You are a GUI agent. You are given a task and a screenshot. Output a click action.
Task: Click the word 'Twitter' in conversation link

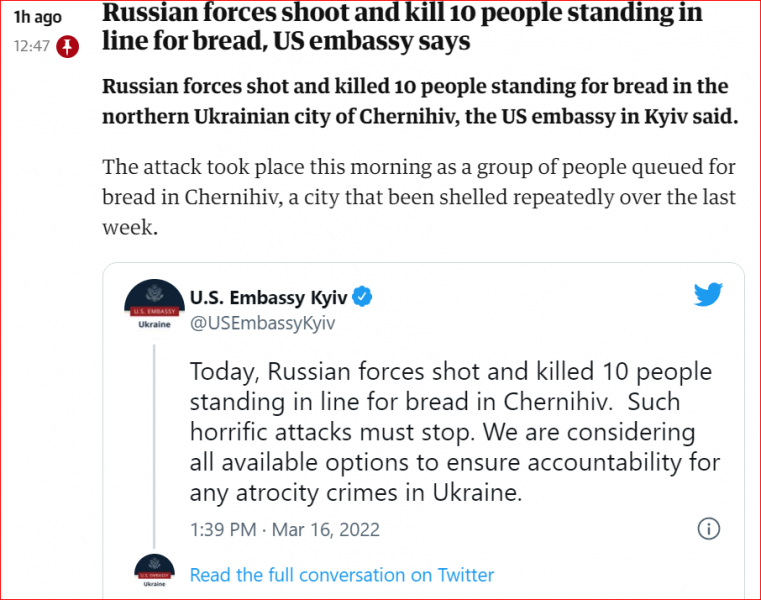[x=465, y=575]
